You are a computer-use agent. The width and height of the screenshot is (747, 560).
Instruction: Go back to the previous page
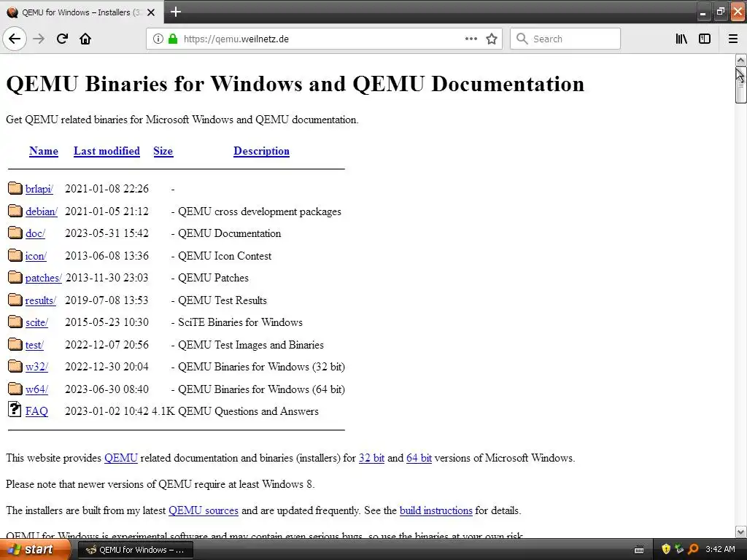tap(15, 39)
